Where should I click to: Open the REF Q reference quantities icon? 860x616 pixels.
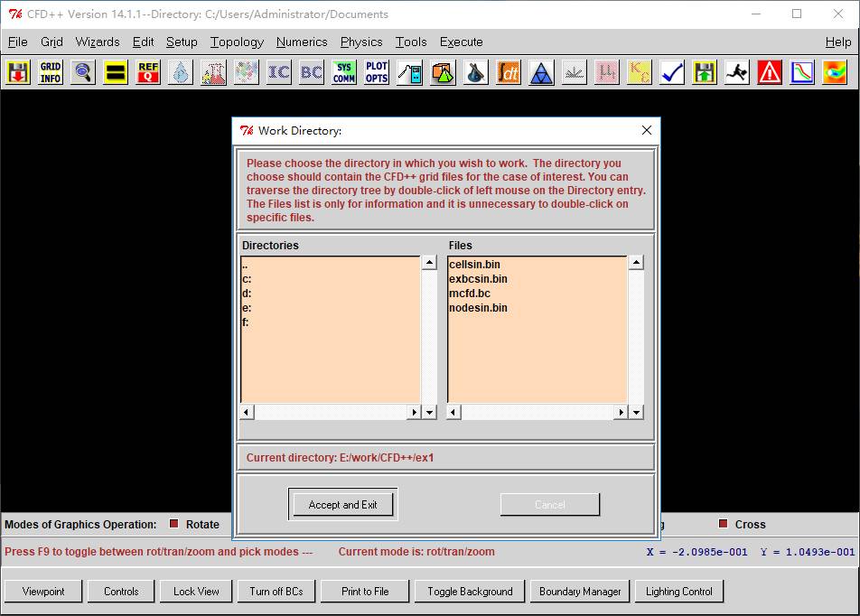pos(148,72)
